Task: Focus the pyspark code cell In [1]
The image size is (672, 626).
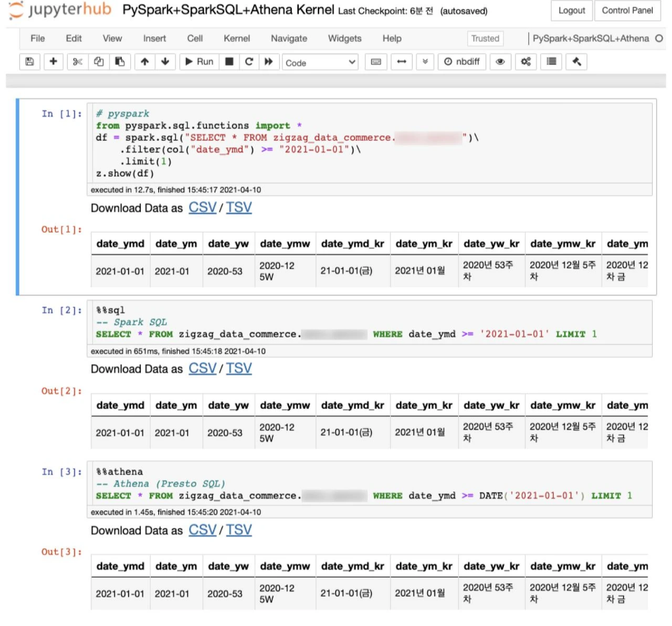Action: [370, 143]
